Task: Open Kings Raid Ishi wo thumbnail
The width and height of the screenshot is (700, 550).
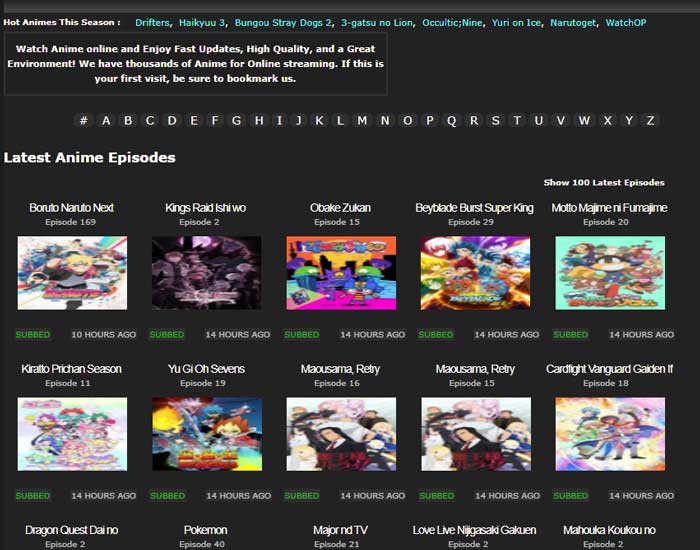Action: (207, 273)
